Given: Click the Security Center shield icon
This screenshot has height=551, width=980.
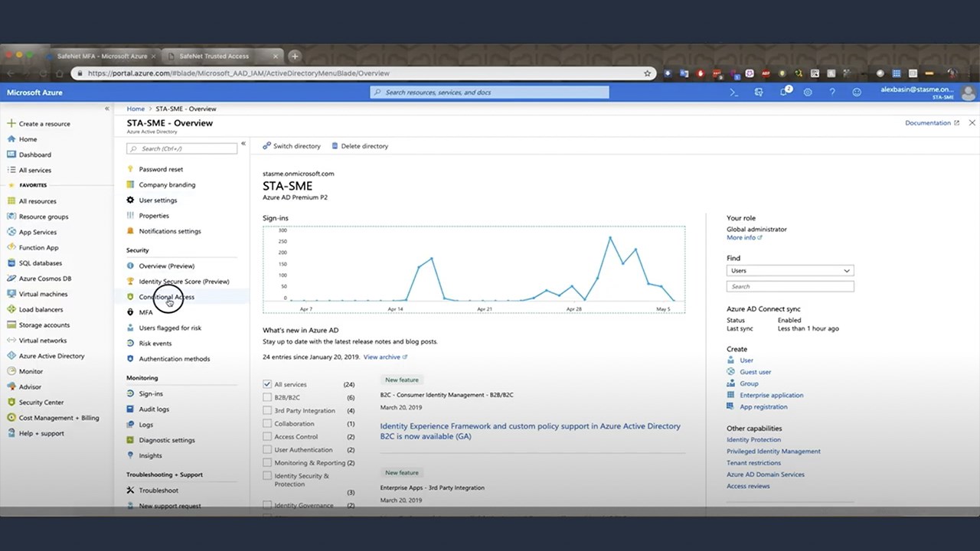Looking at the screenshot, I should (x=11, y=403).
